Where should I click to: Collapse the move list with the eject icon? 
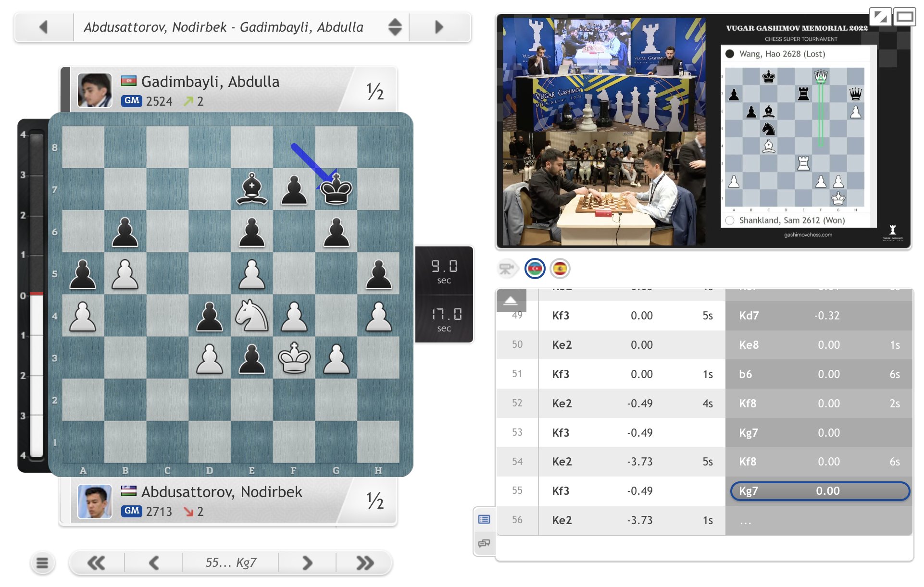(x=511, y=300)
